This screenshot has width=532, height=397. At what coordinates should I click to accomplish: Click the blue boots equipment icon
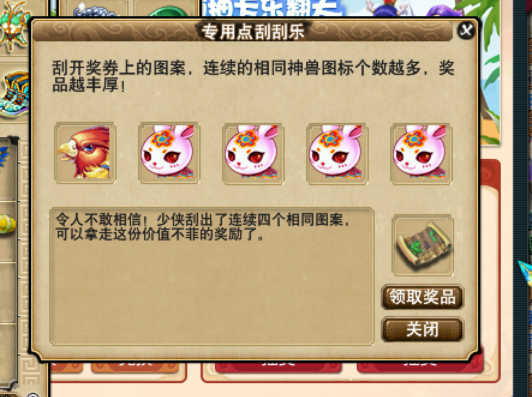coord(14,95)
